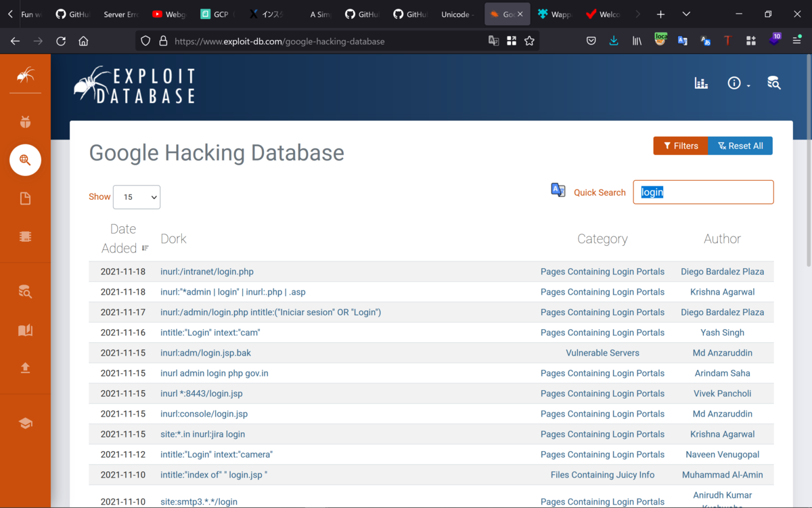Viewport: 812px width, 508px height.
Task: Open the Show entries 15 dropdown
Action: click(137, 197)
